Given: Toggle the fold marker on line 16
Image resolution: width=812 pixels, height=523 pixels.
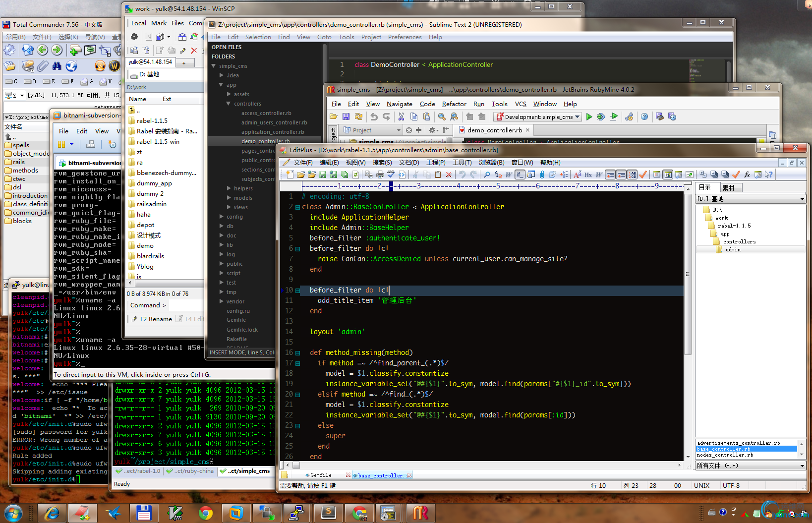Looking at the screenshot, I should pyautogui.click(x=297, y=353).
